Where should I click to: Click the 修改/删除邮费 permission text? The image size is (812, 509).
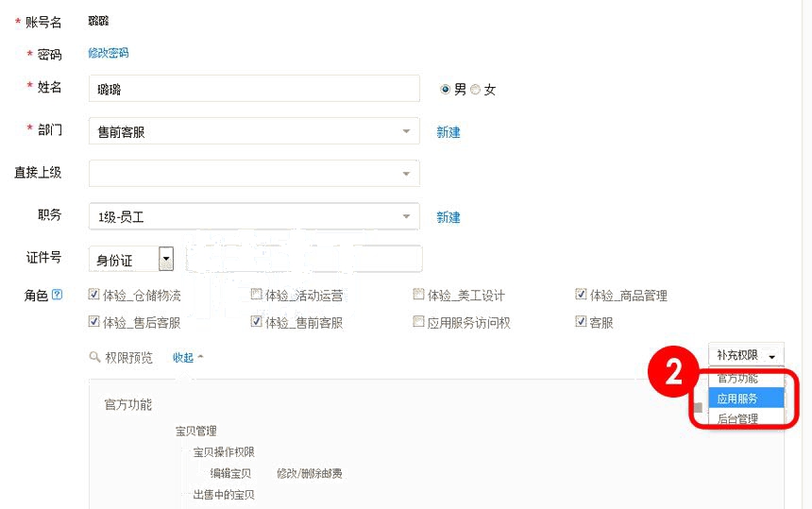click(x=309, y=473)
